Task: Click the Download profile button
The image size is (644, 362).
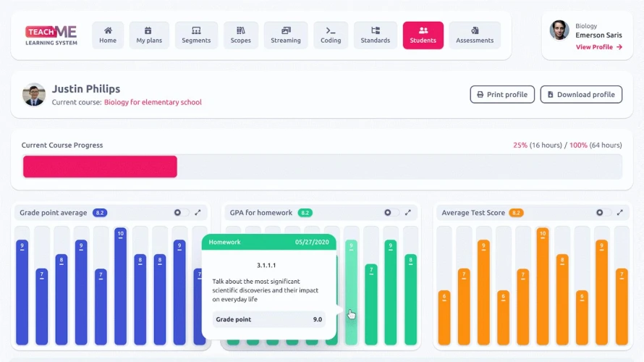Action: pyautogui.click(x=581, y=95)
